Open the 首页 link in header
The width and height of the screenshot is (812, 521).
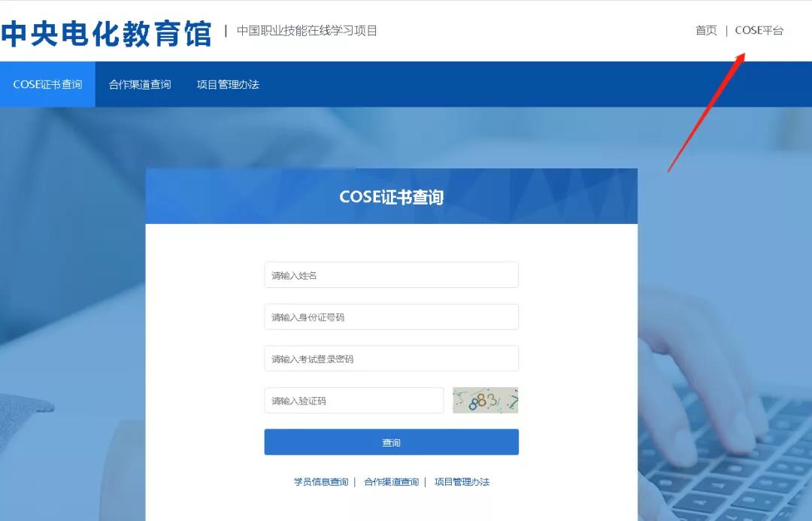tap(706, 31)
